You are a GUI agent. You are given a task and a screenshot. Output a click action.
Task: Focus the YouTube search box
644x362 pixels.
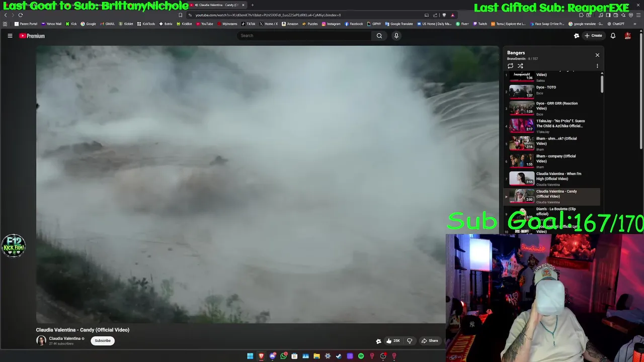point(304,36)
